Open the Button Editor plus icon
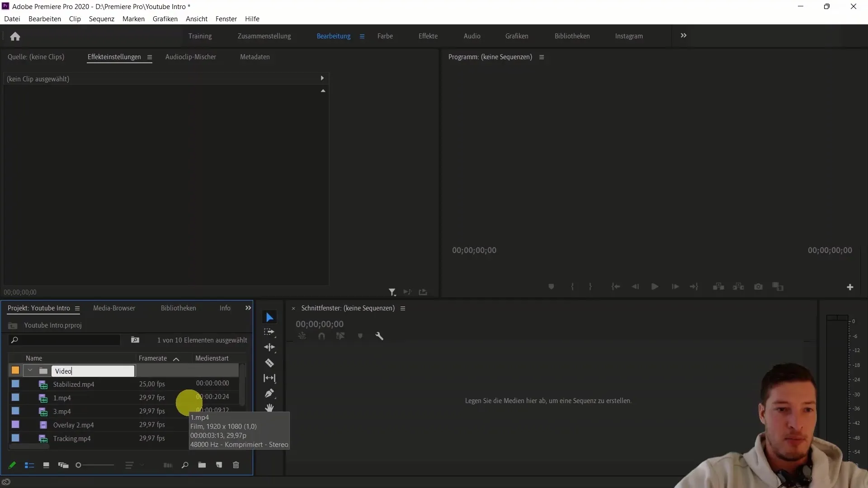 (850, 287)
